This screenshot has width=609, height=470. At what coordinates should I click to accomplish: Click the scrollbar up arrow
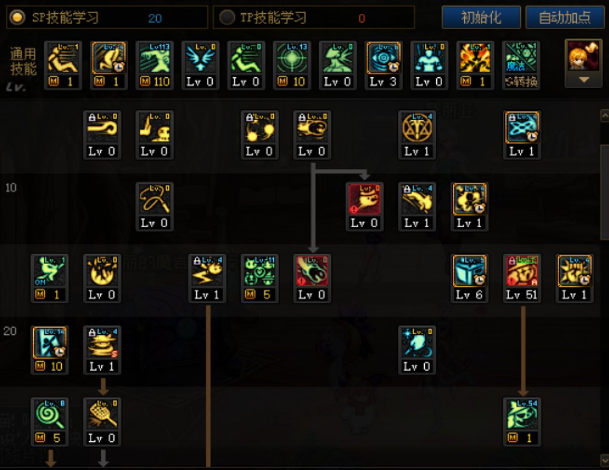click(x=604, y=115)
